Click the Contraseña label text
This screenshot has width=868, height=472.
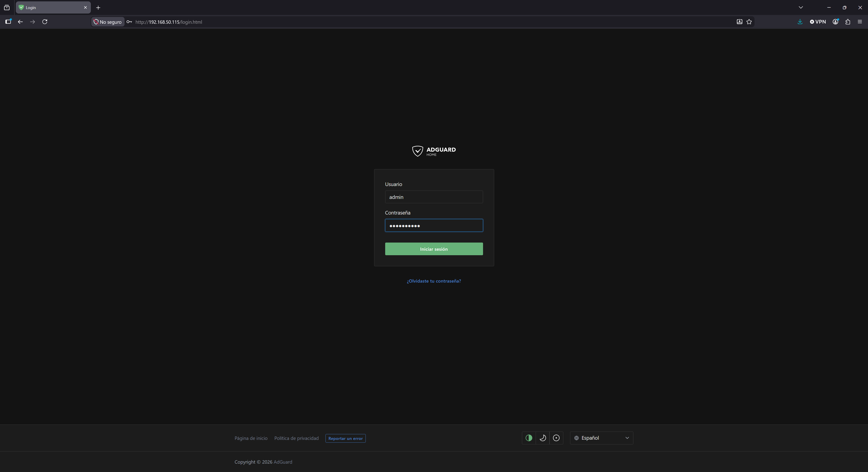(398, 212)
